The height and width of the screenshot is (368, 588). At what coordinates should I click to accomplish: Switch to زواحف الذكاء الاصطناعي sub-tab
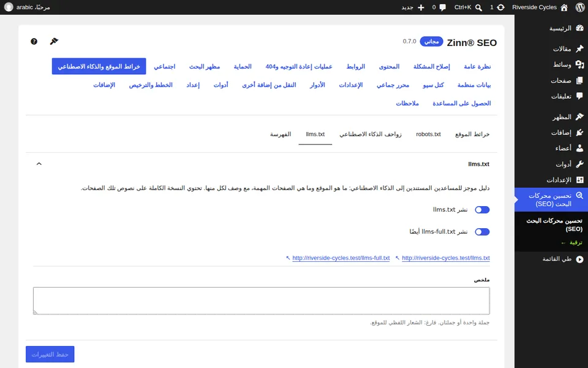(x=371, y=134)
